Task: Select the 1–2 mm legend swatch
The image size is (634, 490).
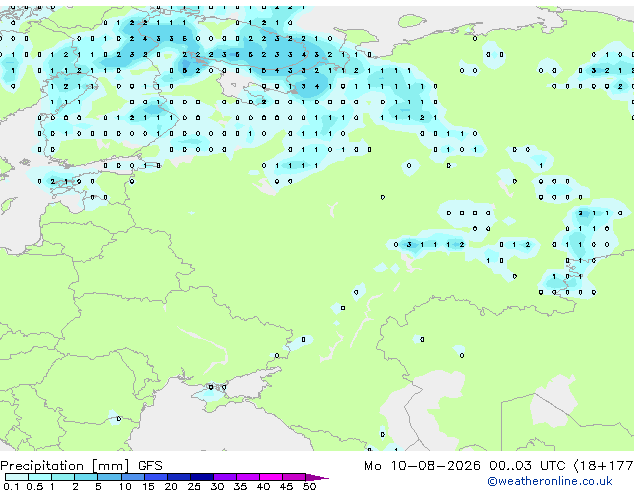Action: coord(63,477)
